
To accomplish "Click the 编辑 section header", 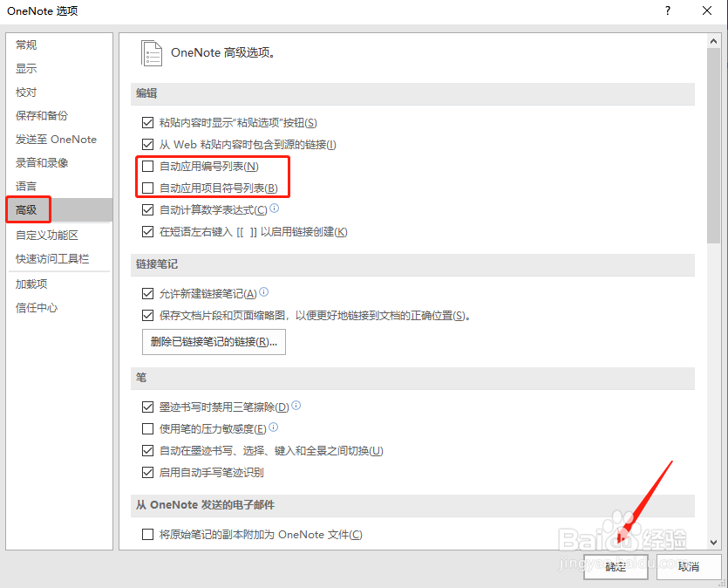I will click(x=412, y=94).
